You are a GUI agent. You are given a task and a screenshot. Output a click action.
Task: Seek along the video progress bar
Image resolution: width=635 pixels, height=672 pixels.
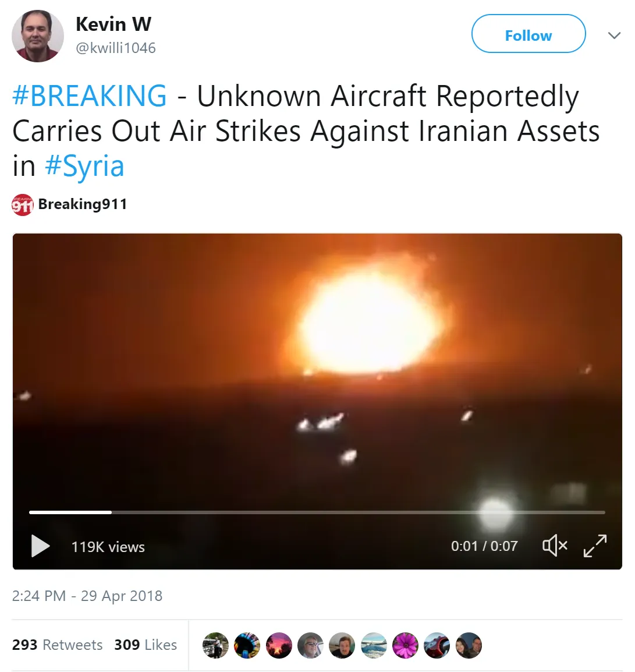point(317,512)
